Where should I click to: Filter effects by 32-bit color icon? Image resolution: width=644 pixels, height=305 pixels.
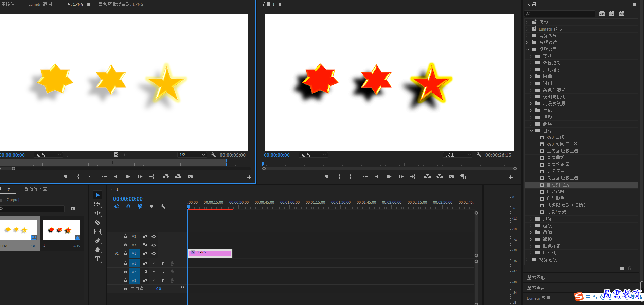[612, 14]
